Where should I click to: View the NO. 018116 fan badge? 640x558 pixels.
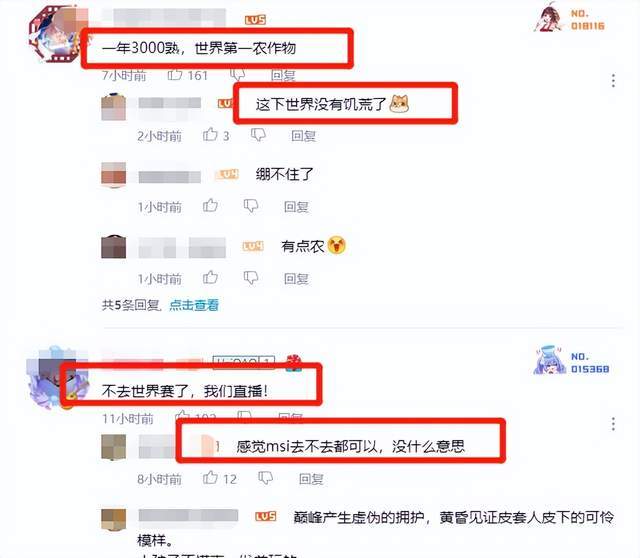pos(569,19)
